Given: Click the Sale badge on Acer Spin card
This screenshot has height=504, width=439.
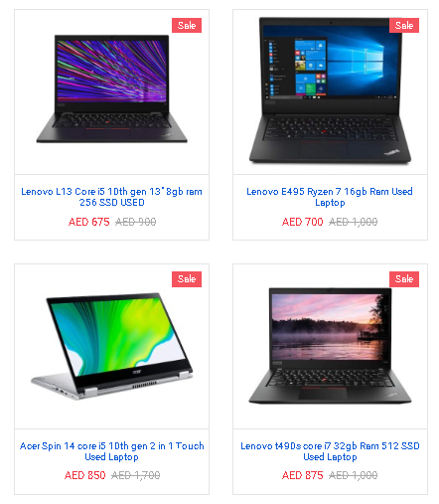Looking at the screenshot, I should click(187, 279).
